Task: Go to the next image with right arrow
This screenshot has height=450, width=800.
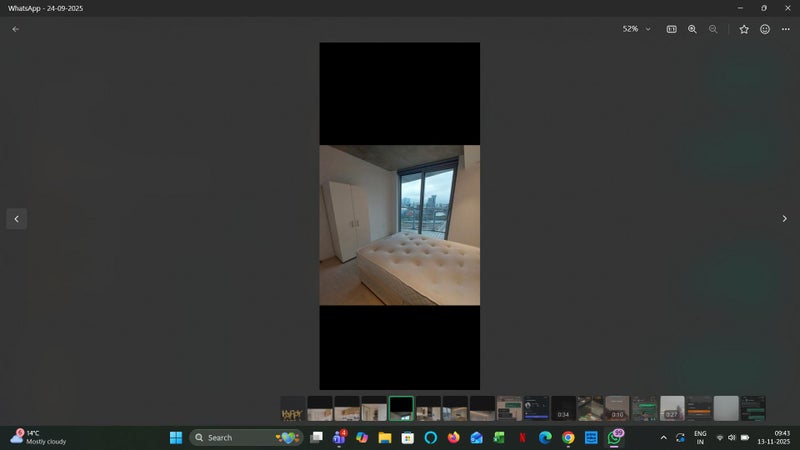Action: pyautogui.click(x=784, y=218)
